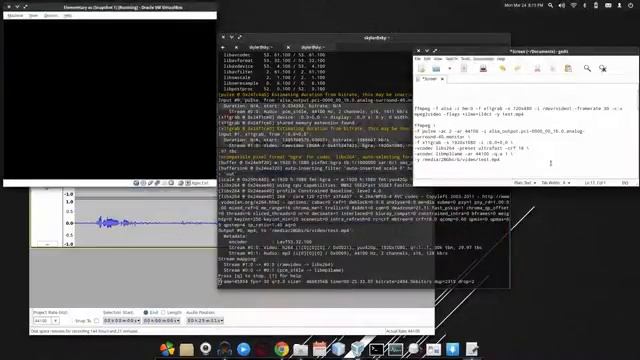Open the Plain Text language dropdown in gedit
Viewport: 640px width, 360px height.
[x=525, y=183]
